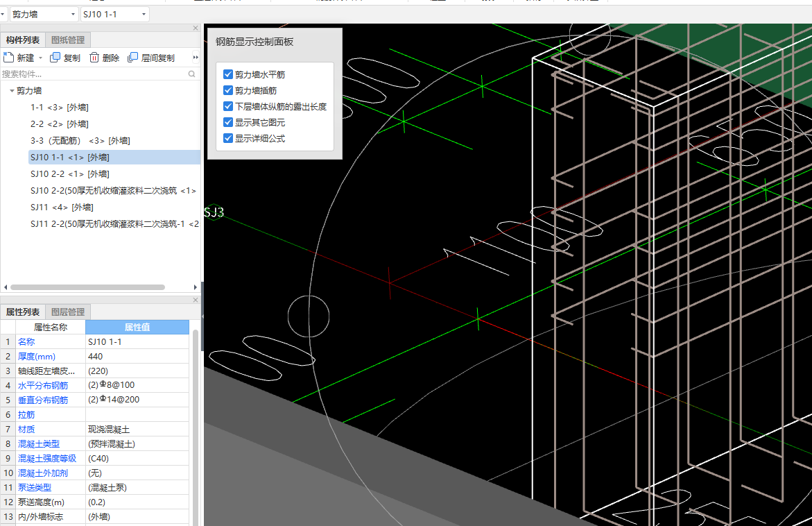Select the 1-1 <3> [外墙] item

pos(60,108)
